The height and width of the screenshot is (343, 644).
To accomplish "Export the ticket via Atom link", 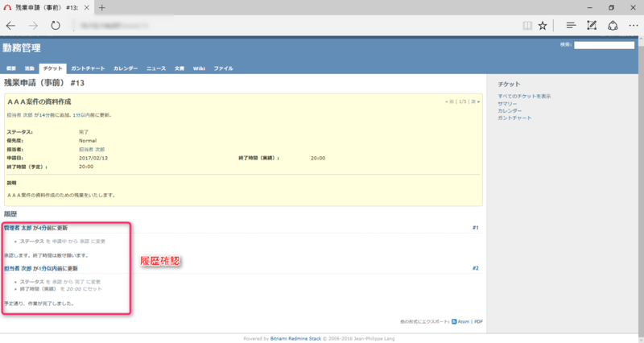I will (x=464, y=321).
